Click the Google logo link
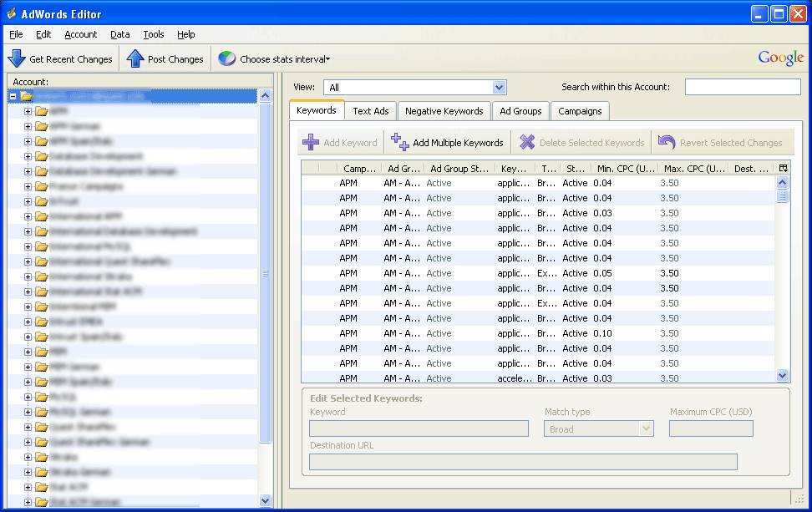 [x=779, y=58]
